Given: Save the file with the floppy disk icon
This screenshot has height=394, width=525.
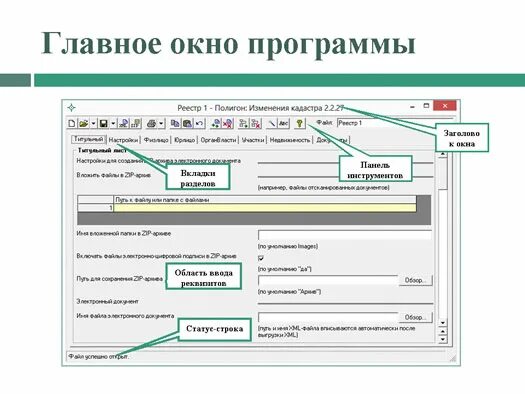Looking at the screenshot, I should (103, 124).
